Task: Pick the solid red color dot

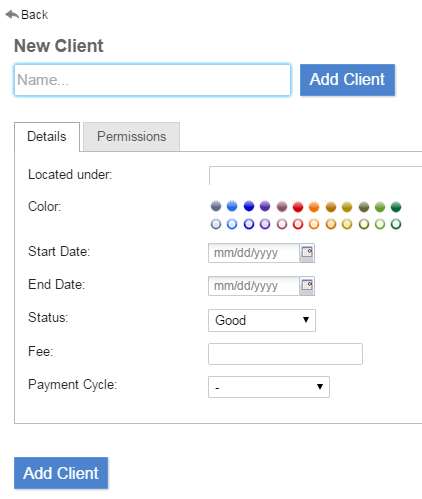Action: coord(298,207)
